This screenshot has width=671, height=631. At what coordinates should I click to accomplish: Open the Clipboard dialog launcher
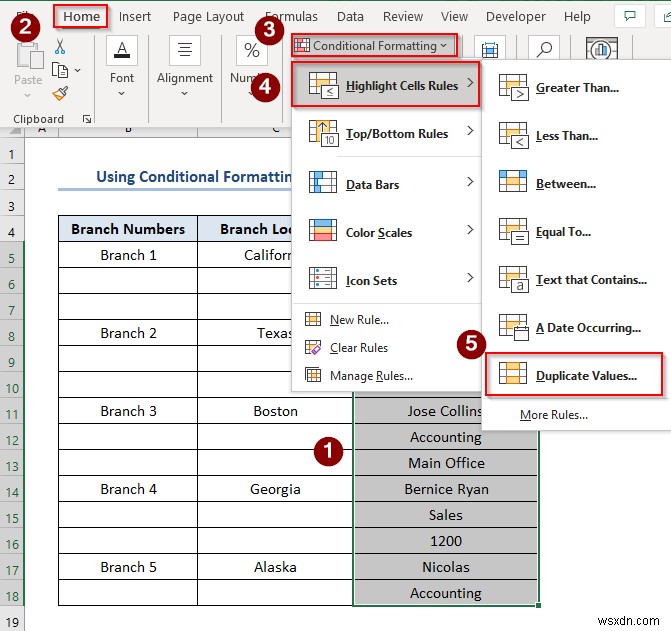coord(87,119)
